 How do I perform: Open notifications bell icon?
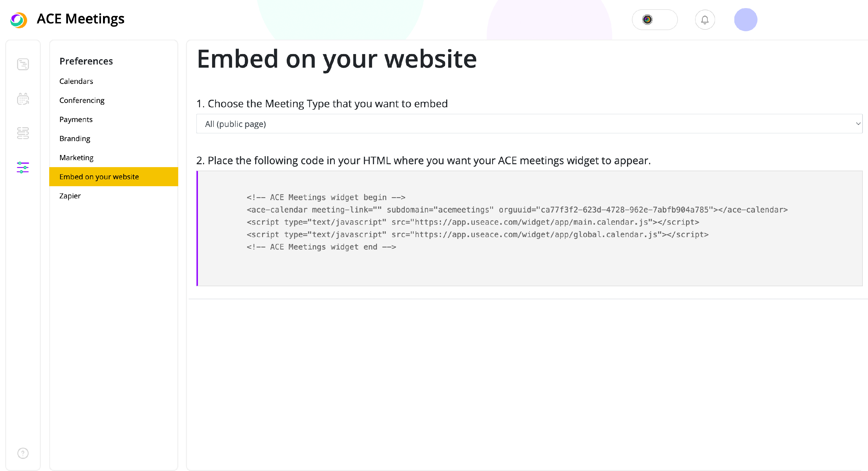[705, 20]
